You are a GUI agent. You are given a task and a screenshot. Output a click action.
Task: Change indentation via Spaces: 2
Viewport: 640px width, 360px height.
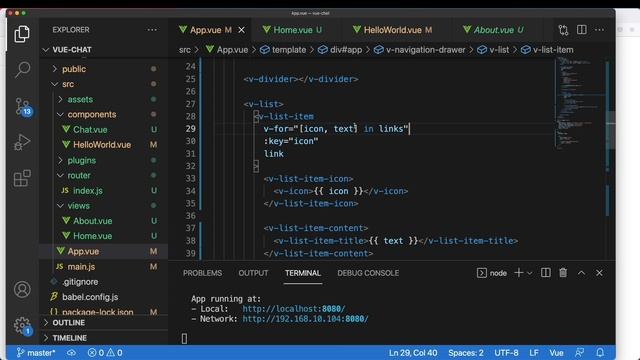point(466,353)
